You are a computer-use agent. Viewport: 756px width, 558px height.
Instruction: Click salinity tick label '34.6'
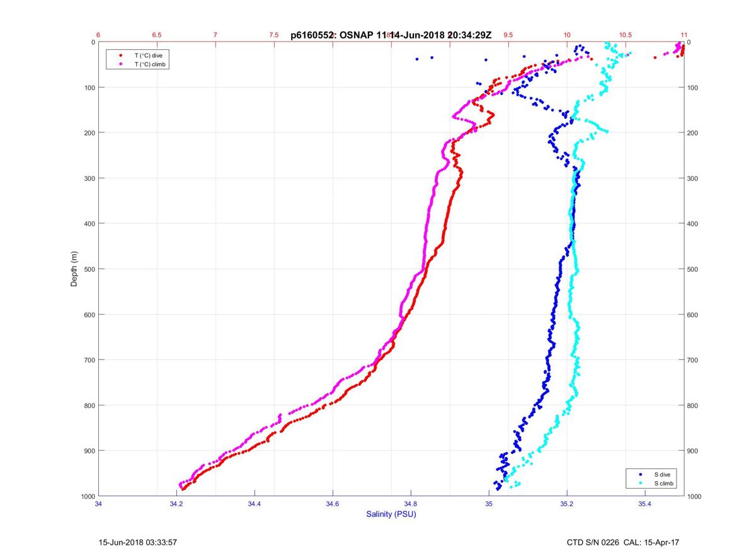(333, 503)
